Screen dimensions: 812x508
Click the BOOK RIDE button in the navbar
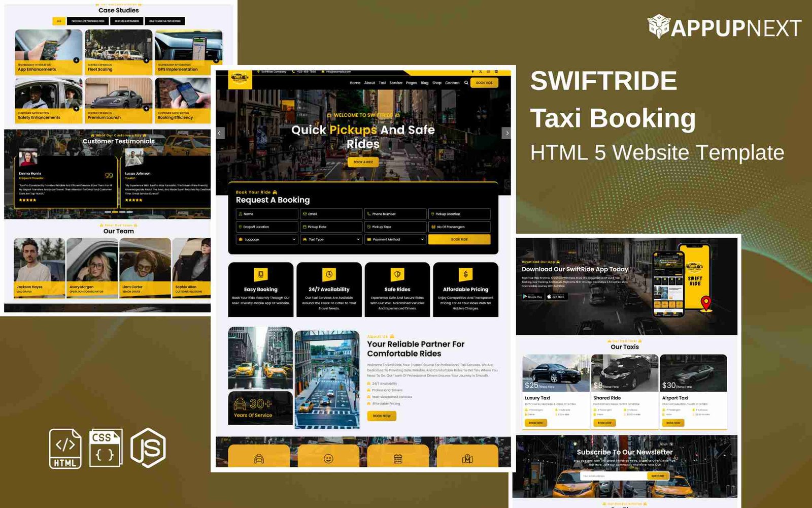click(485, 82)
